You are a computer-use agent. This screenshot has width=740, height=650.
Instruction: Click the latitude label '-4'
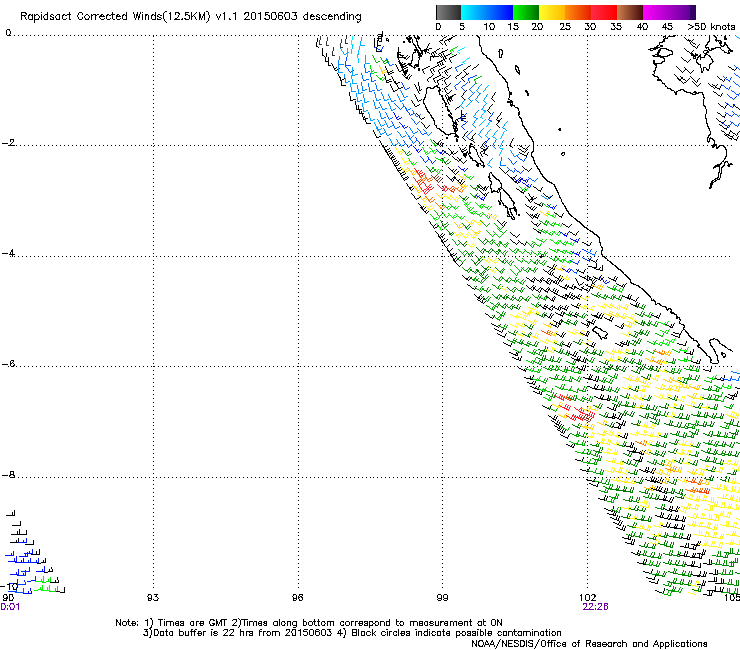(x=8, y=253)
